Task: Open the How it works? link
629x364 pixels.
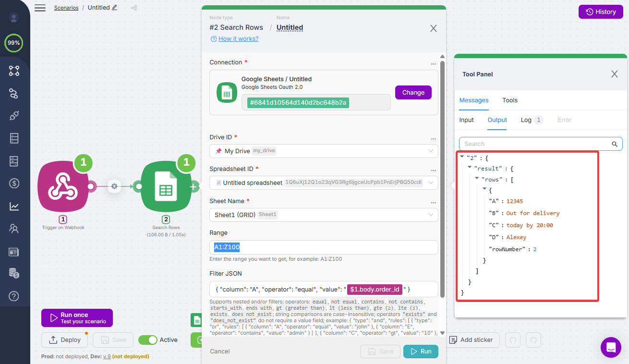Action: tap(238, 39)
